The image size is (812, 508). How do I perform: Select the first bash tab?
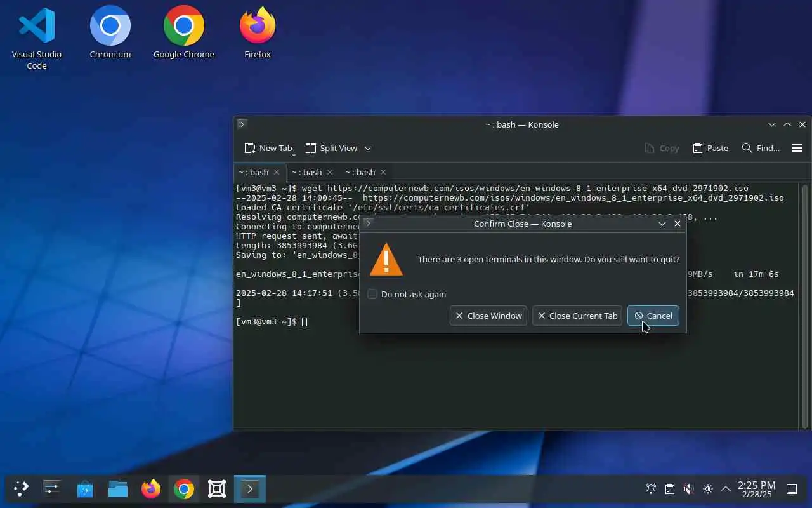(254, 172)
